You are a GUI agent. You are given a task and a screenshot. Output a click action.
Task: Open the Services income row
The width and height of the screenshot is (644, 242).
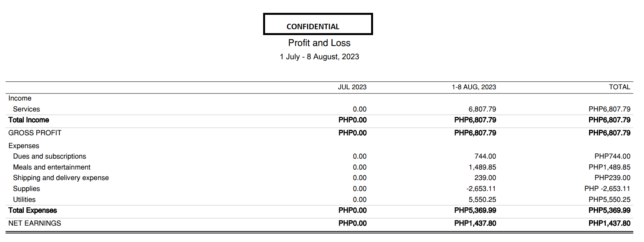pos(27,109)
